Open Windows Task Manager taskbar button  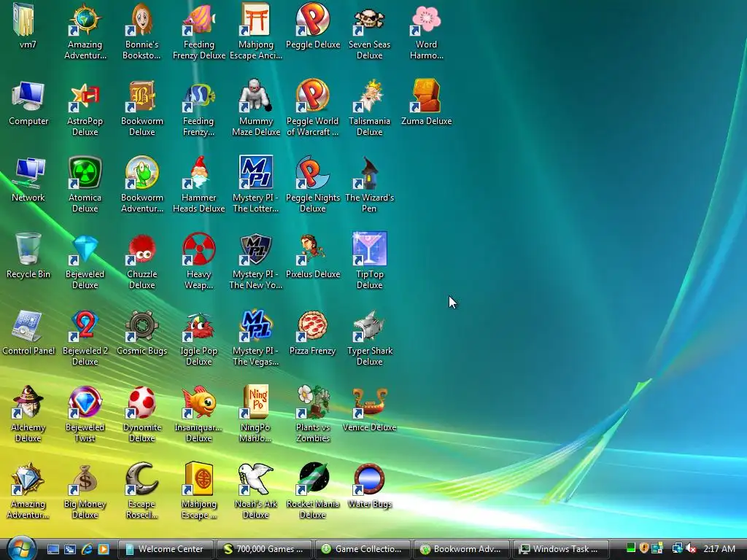(561, 549)
